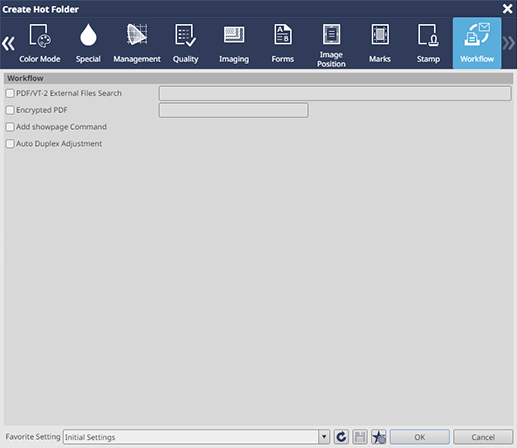Confirm with the OK button
The height and width of the screenshot is (448, 517).
(x=420, y=437)
